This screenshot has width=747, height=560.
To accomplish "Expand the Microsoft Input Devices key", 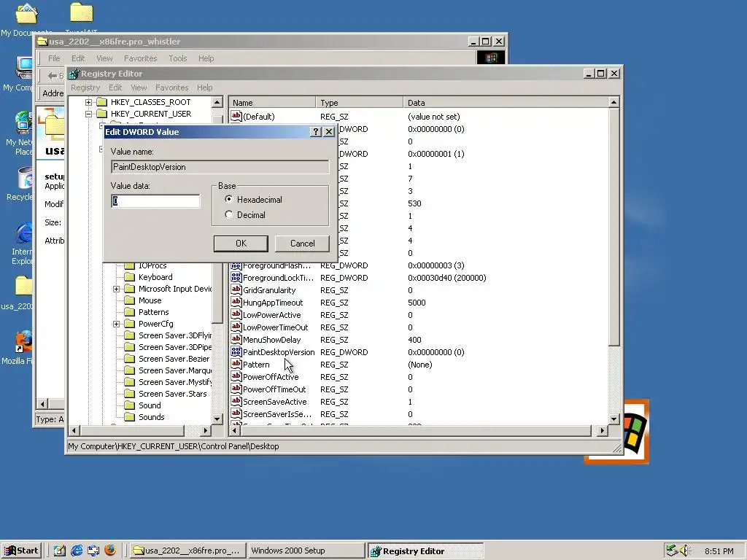I will (x=116, y=289).
